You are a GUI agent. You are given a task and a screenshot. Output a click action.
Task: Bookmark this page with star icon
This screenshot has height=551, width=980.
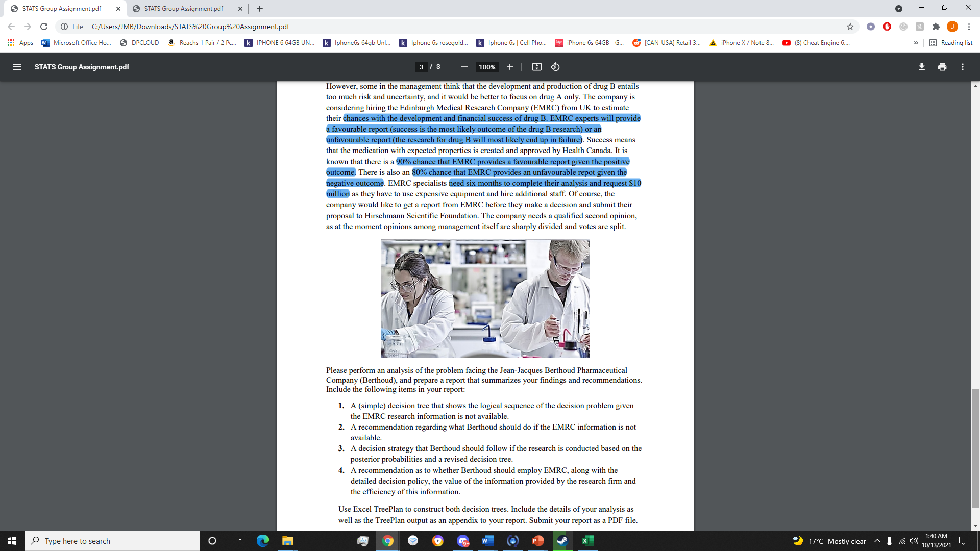850,27
